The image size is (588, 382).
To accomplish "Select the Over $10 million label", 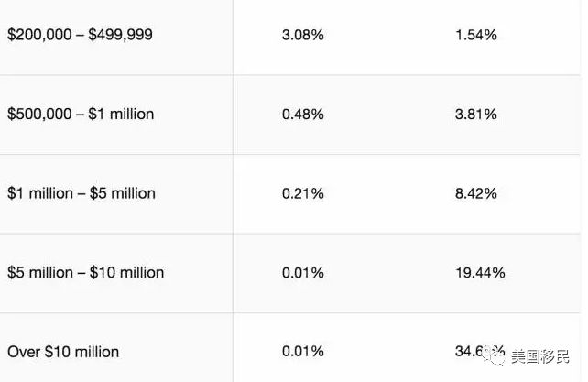I will tap(63, 352).
